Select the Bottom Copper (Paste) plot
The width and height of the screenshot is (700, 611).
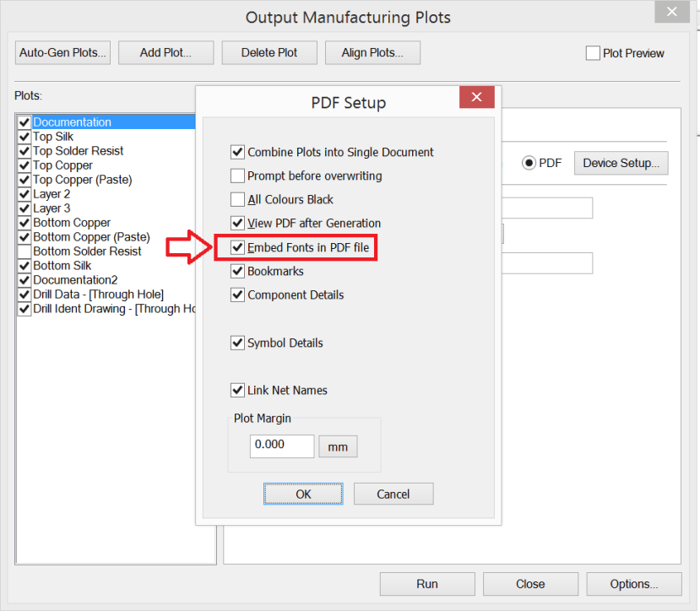(91, 237)
